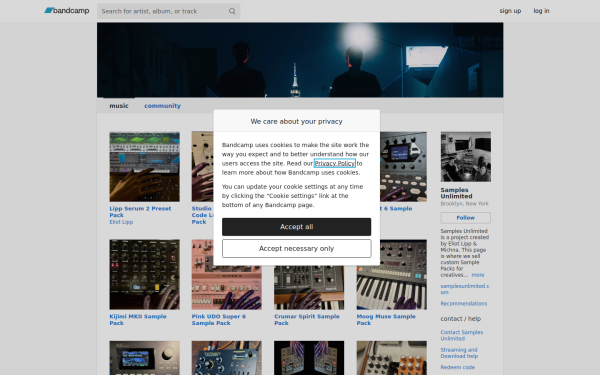Open the Moog Muse Sample Pack title link

386,320
